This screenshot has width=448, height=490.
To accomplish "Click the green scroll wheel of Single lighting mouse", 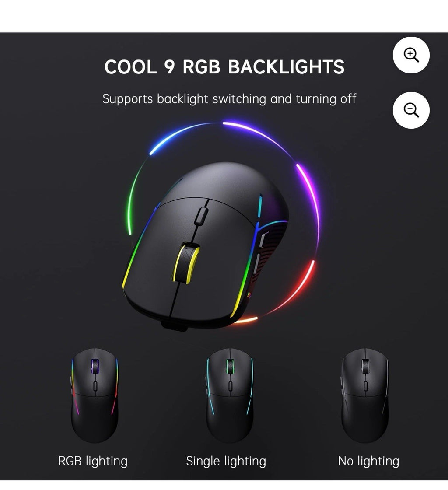I will tap(230, 366).
